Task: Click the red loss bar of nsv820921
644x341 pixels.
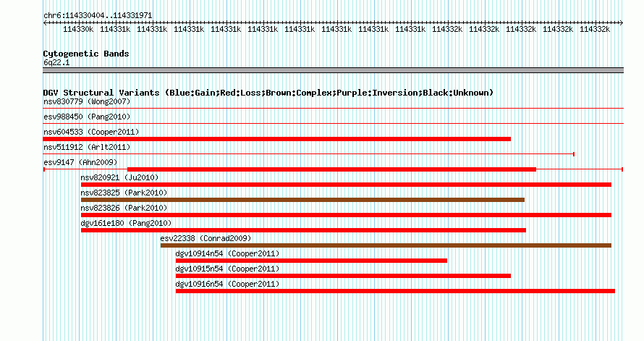Action: [346, 185]
